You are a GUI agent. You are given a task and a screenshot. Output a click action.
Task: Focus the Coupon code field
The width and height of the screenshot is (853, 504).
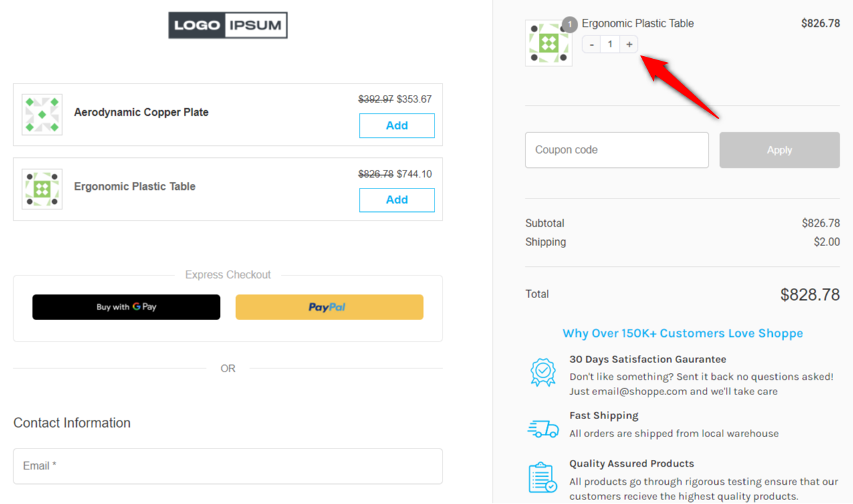tap(616, 150)
